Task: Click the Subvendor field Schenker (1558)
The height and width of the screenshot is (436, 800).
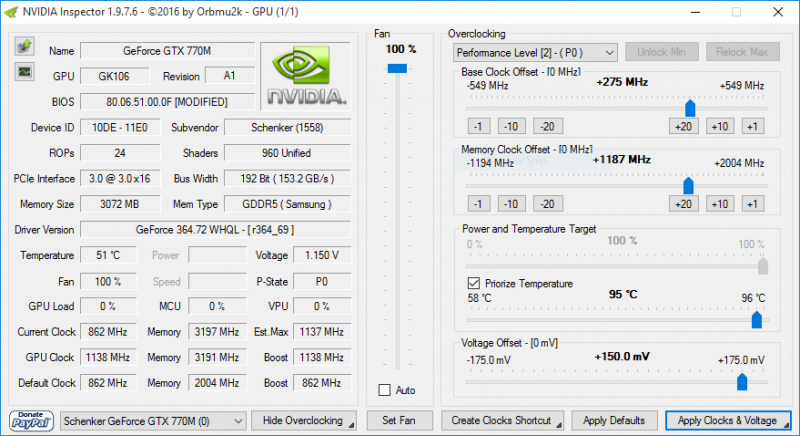Action: [x=287, y=127]
